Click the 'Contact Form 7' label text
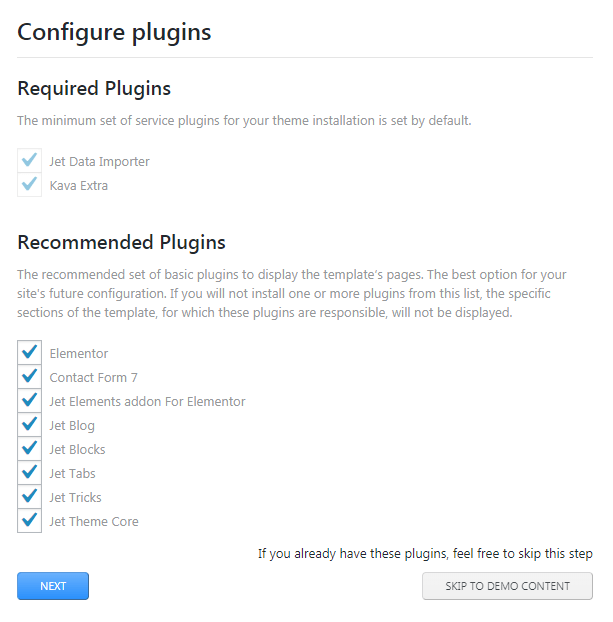The height and width of the screenshot is (622, 613). coord(94,377)
